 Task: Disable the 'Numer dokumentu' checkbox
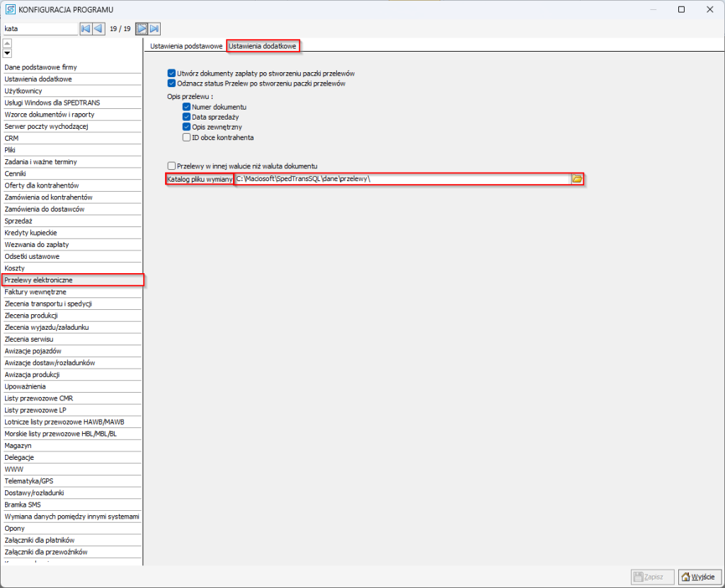[186, 107]
